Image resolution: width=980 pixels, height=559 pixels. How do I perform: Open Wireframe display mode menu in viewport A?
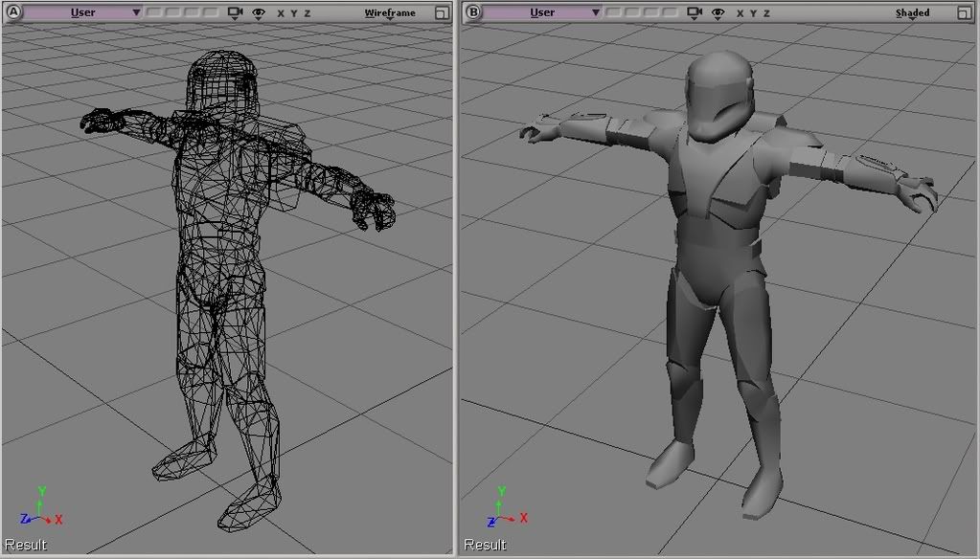pos(390,13)
